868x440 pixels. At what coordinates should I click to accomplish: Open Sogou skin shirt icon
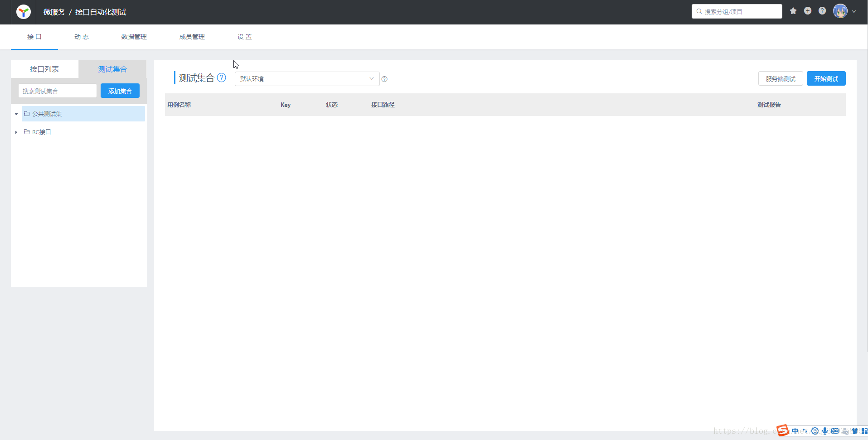[x=855, y=431]
